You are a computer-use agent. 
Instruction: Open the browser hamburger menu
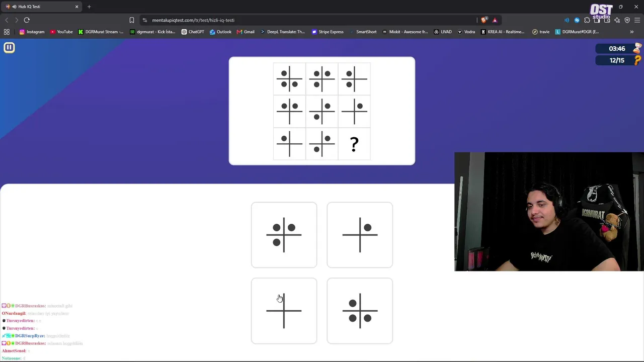tap(637, 20)
